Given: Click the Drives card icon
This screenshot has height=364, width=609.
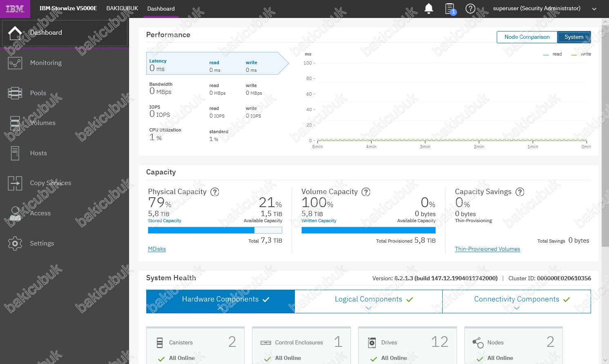Looking at the screenshot, I should coord(372,343).
